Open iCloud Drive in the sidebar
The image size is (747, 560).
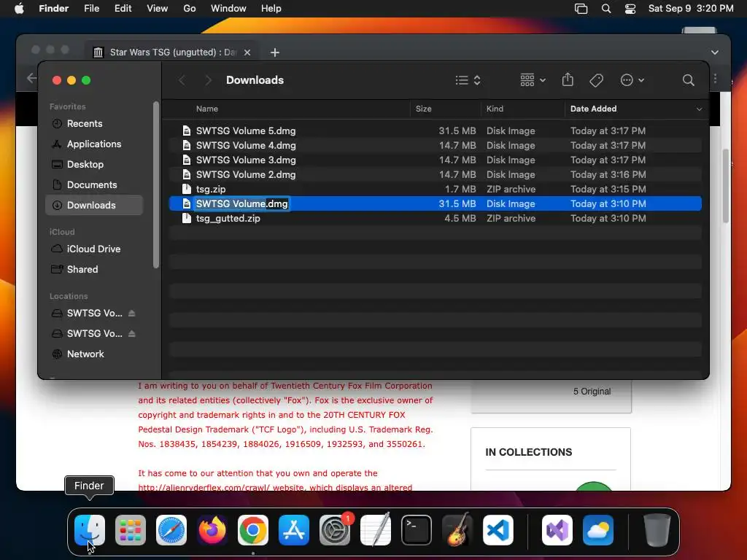[94, 249]
